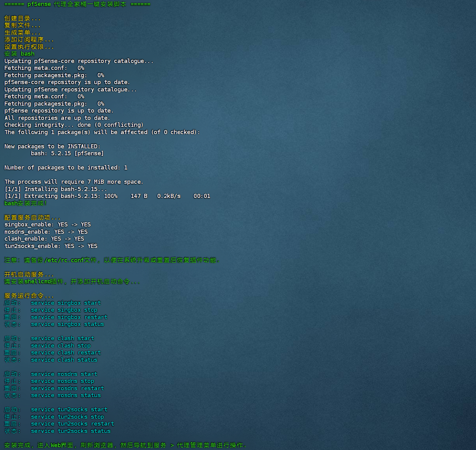Click the 'clash_enable' configuration line

point(44,239)
